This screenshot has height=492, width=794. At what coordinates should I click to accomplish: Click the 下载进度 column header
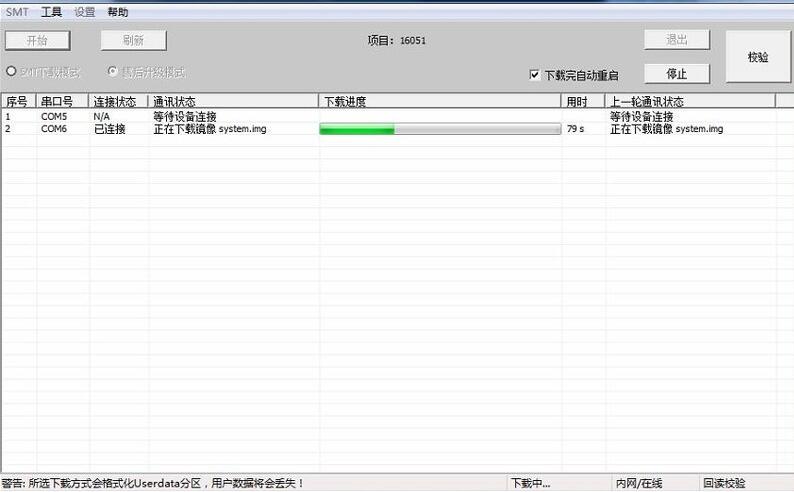(440, 101)
